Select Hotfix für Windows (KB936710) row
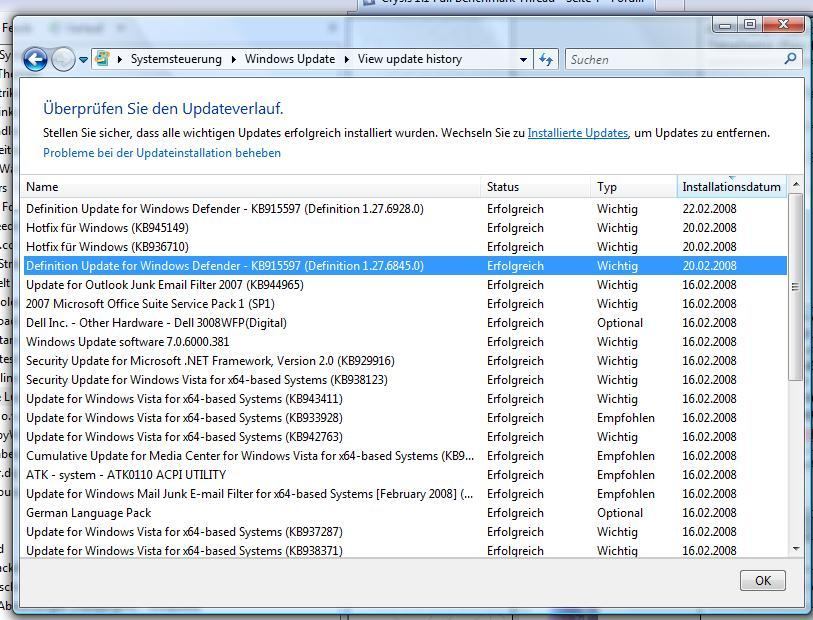 405,247
